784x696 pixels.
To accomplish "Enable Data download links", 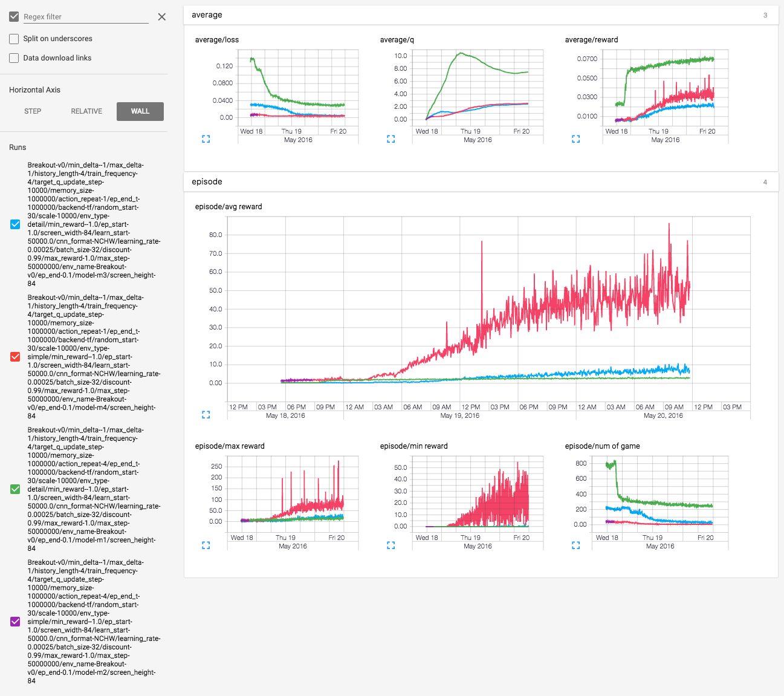I will 14,58.
